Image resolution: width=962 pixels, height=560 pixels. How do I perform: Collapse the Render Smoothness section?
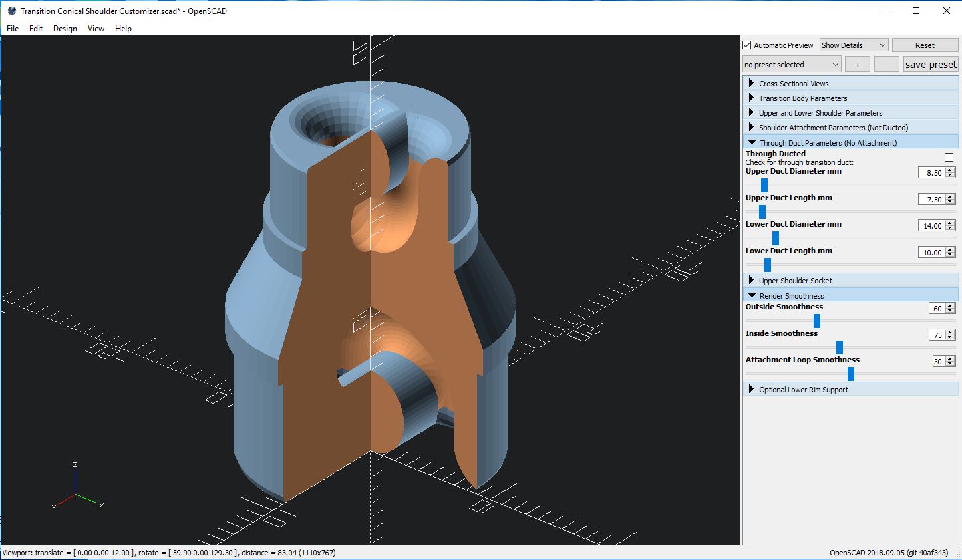click(x=850, y=295)
